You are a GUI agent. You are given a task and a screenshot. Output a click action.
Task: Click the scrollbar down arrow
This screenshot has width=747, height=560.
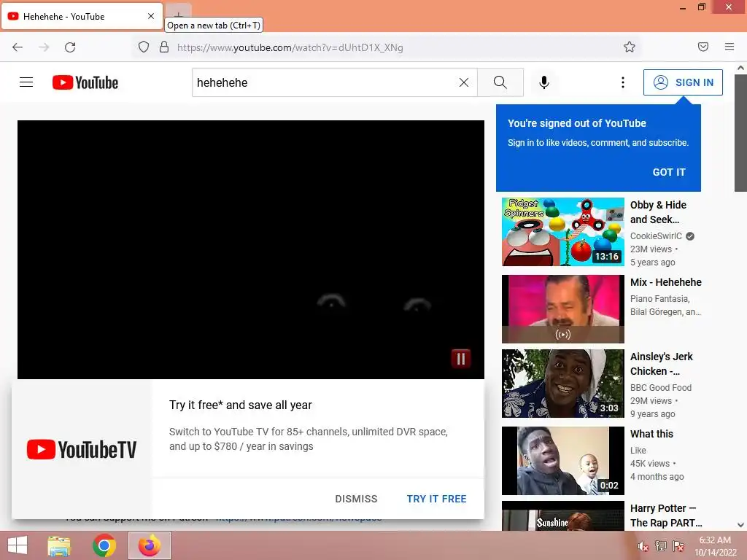[741, 525]
